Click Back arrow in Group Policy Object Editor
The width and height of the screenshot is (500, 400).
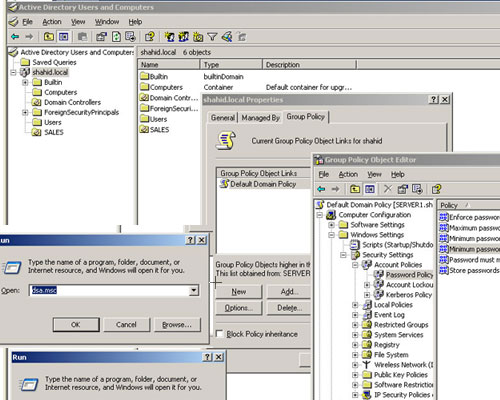321,189
